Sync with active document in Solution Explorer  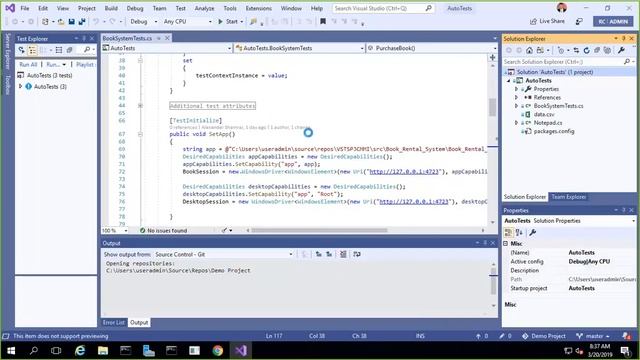(x=576, y=50)
